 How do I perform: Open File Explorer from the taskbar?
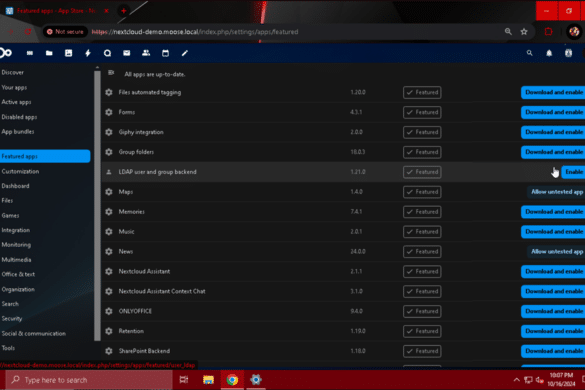tap(208, 380)
